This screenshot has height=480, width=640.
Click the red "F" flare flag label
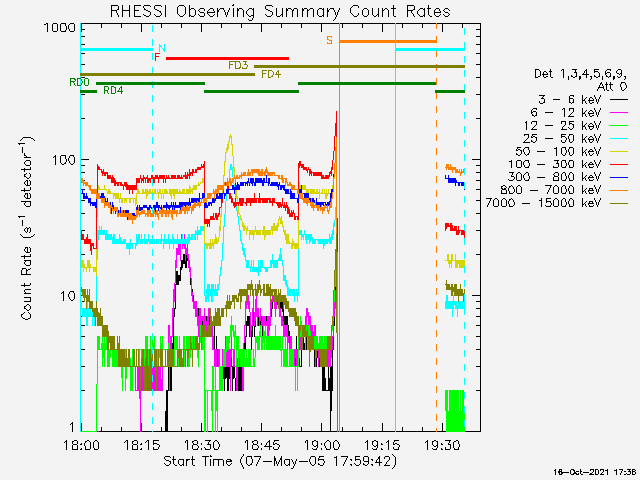pos(157,57)
